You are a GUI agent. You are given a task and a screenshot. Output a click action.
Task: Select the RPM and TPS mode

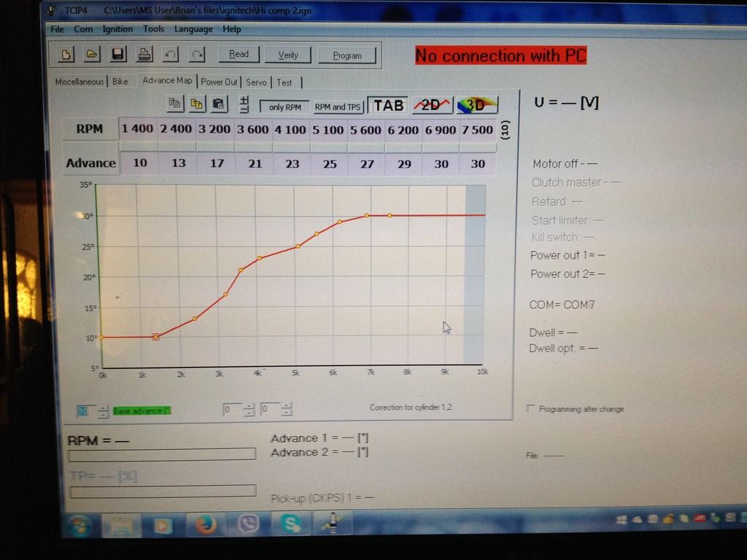(x=338, y=106)
